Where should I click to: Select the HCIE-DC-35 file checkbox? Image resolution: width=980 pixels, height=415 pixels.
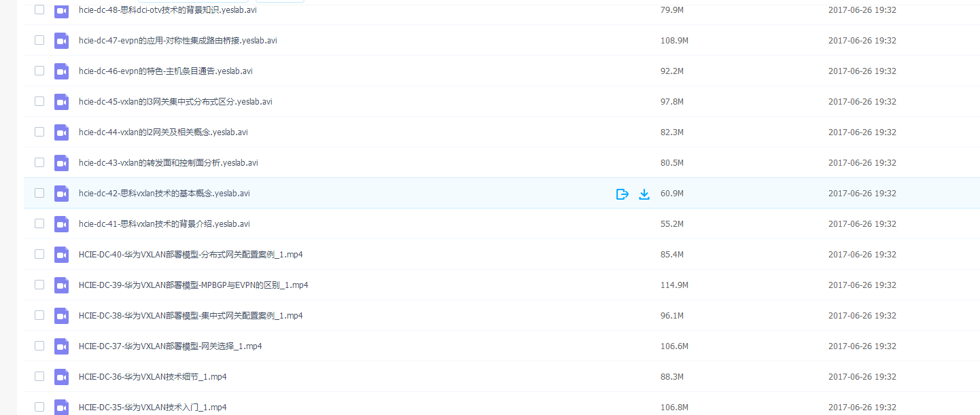[39, 407]
